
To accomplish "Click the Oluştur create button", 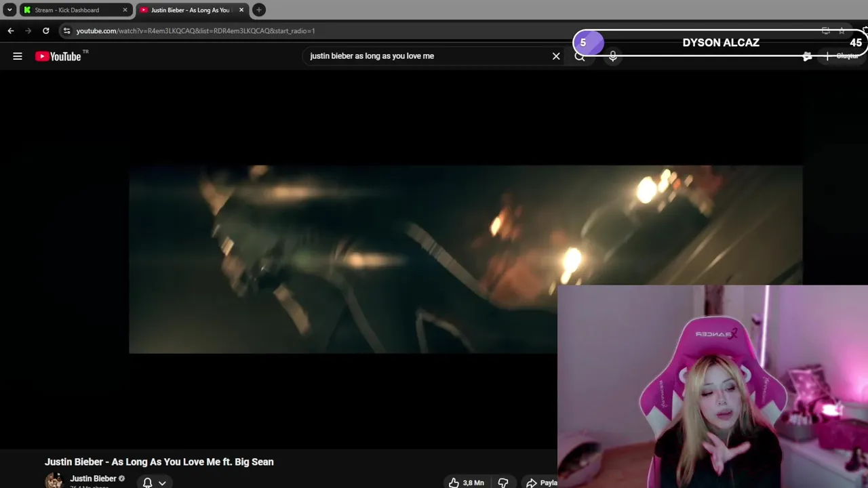I will click(842, 56).
